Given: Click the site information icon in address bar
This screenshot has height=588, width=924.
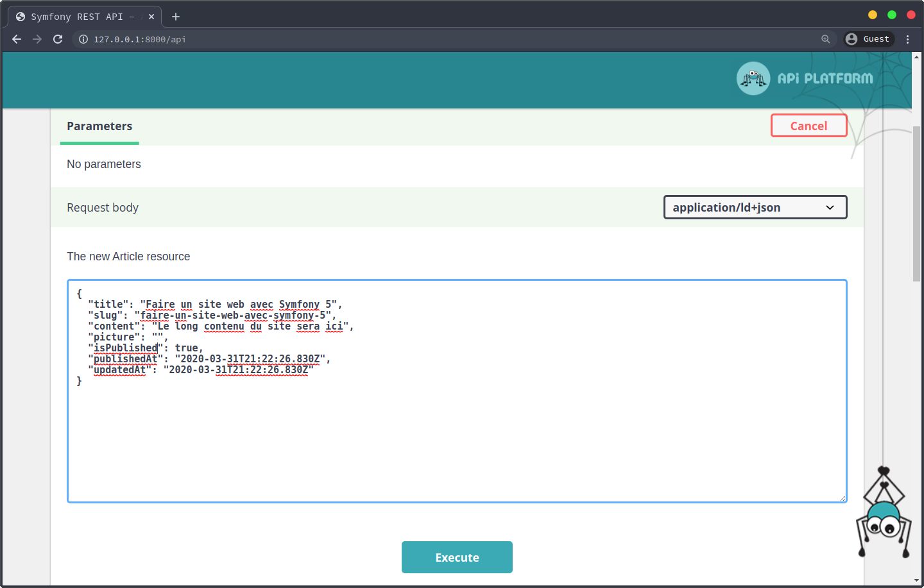Looking at the screenshot, I should [x=83, y=39].
